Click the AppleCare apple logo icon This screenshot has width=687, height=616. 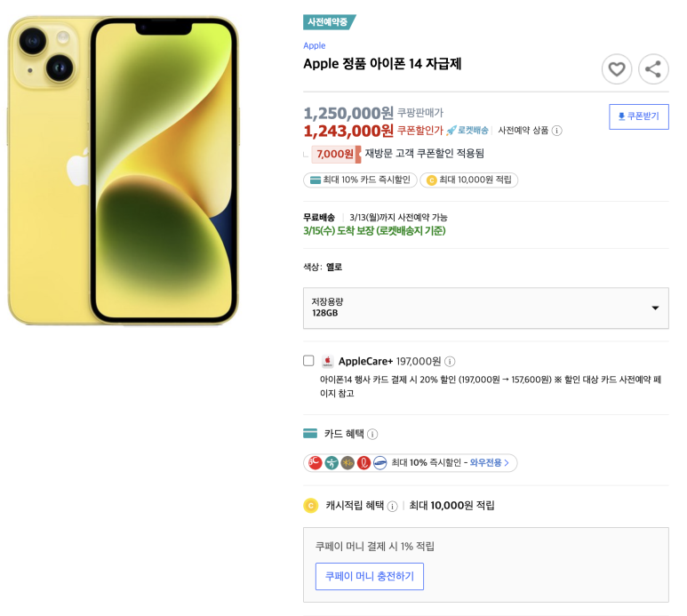pos(327,361)
